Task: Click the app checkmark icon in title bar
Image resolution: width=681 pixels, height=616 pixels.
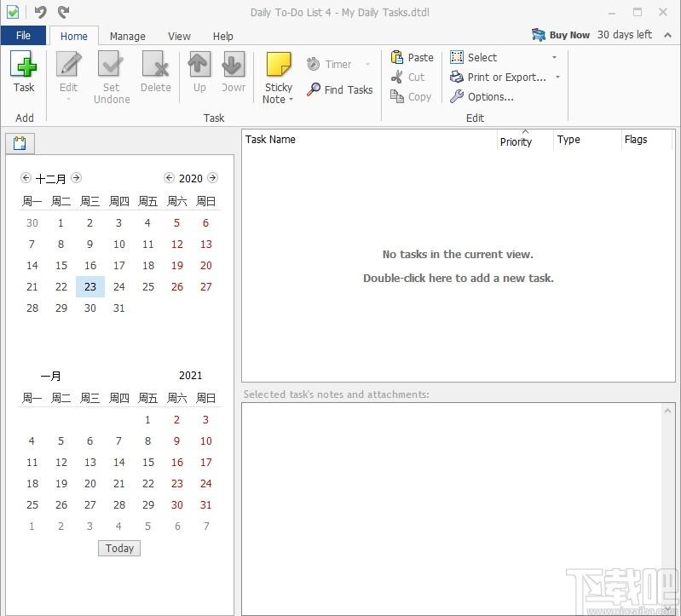Action: coord(13,12)
